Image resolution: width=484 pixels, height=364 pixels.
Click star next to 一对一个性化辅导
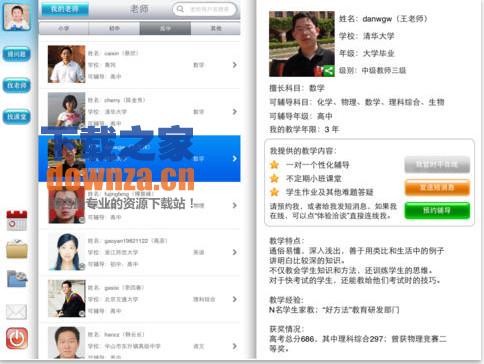(274, 165)
